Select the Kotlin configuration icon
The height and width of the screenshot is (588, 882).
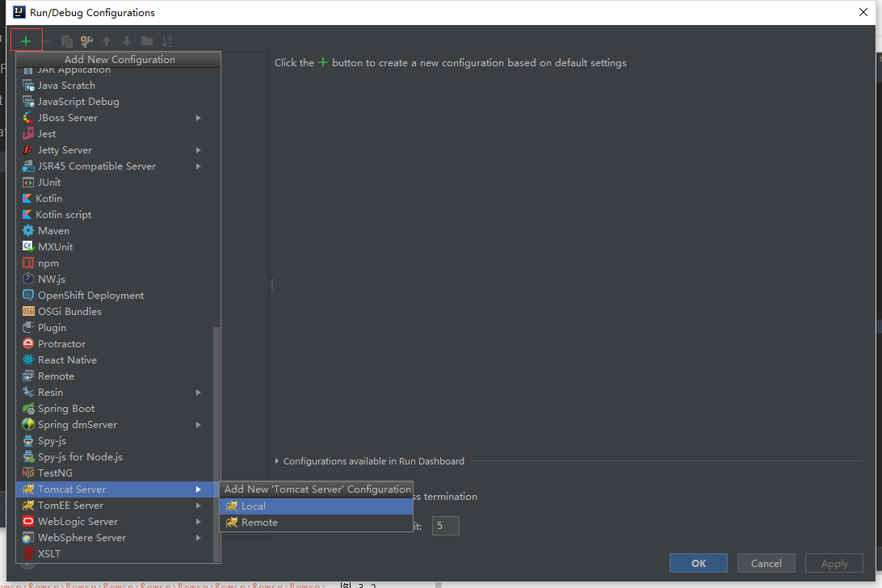(x=27, y=199)
